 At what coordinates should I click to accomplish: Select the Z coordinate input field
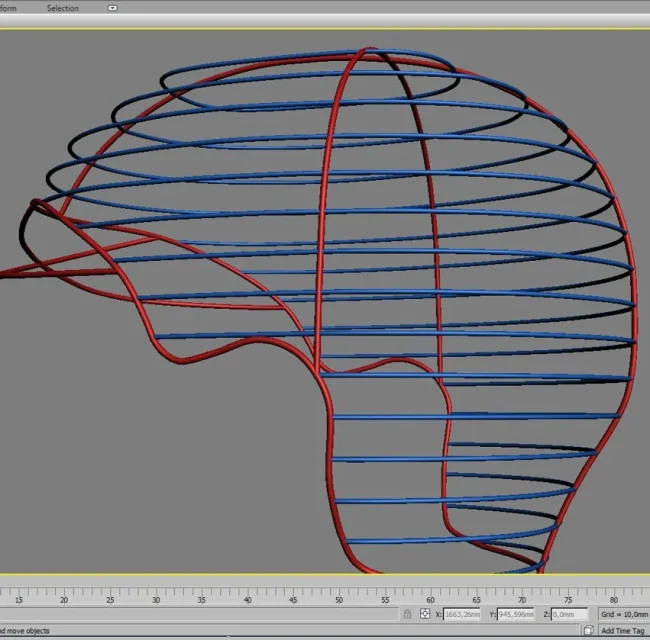(569, 614)
